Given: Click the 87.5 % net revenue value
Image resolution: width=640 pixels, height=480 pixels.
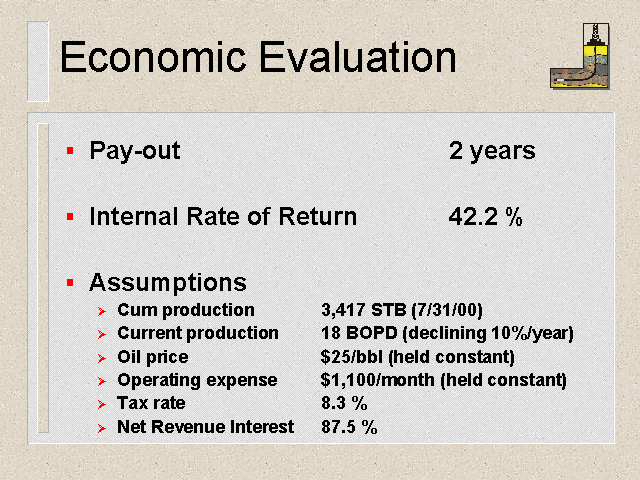Looking at the screenshot, I should point(349,427).
